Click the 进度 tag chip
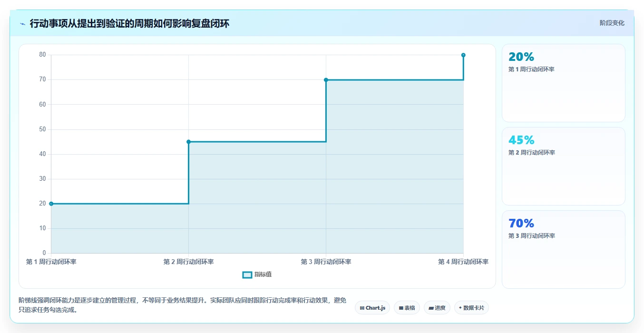This screenshot has width=644, height=333. pyautogui.click(x=437, y=308)
